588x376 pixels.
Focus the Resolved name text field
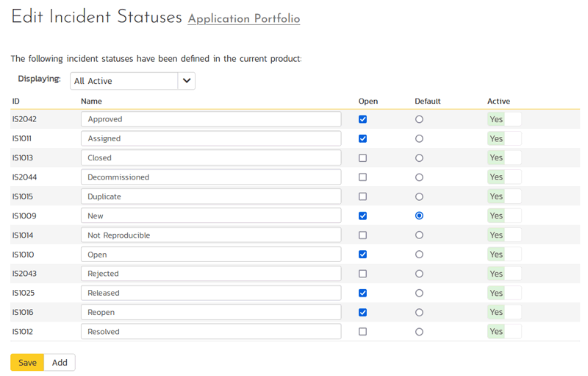[x=211, y=332]
